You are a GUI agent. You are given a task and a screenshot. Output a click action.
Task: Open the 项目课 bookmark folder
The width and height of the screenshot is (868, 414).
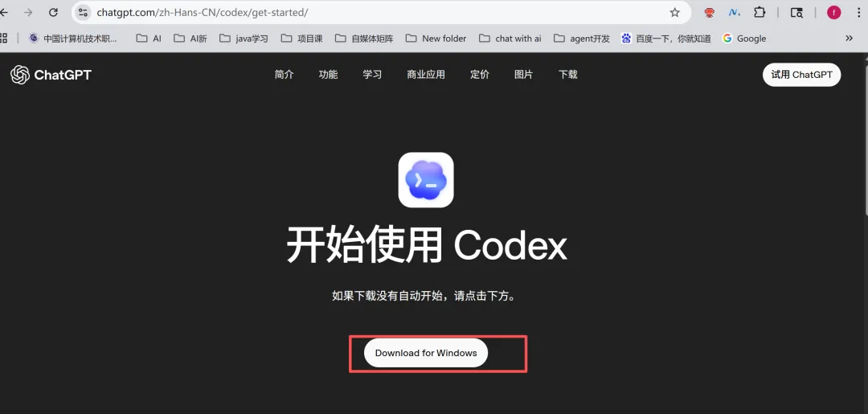pos(301,39)
